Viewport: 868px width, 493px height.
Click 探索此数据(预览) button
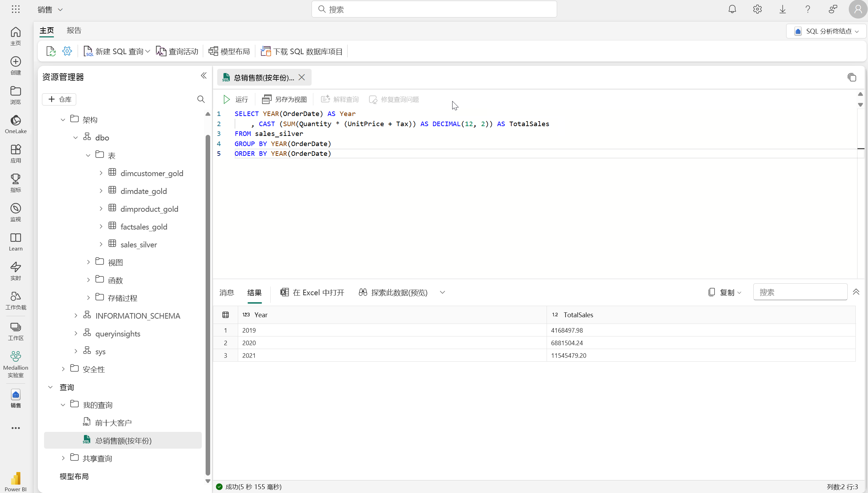click(x=393, y=292)
